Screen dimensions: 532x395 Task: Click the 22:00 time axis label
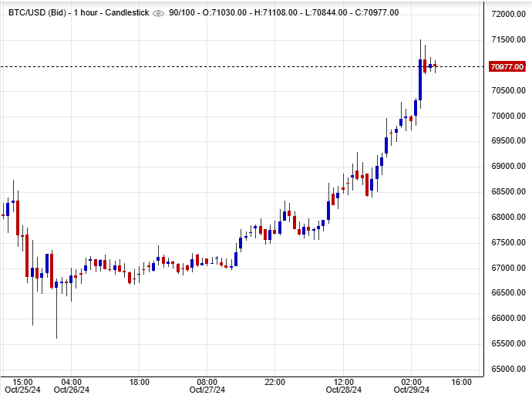[275, 382]
